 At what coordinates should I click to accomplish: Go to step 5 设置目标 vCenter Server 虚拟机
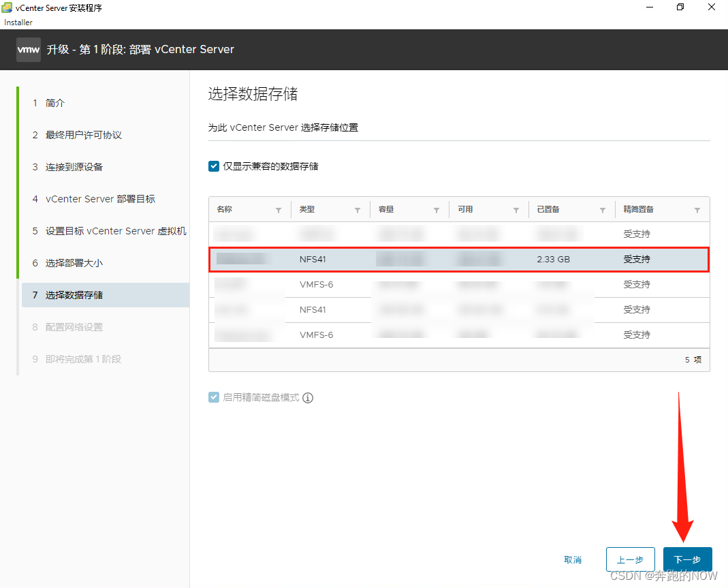pos(109,231)
